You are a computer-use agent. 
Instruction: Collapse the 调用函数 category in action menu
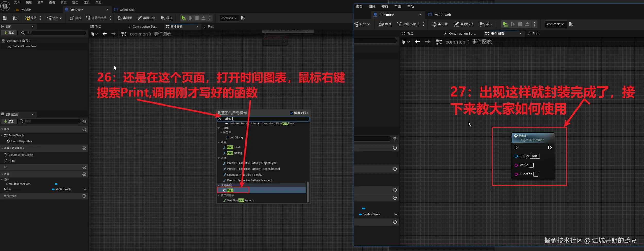(219, 185)
